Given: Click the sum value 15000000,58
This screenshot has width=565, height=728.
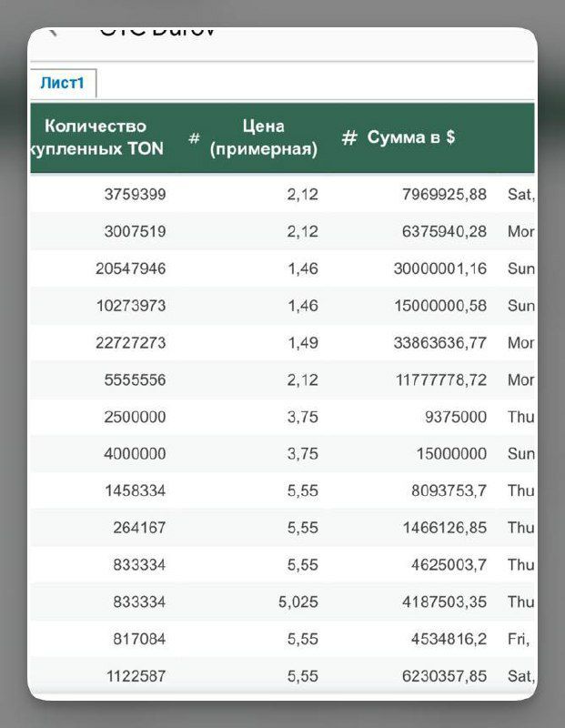Looking at the screenshot, I should click(x=440, y=306).
